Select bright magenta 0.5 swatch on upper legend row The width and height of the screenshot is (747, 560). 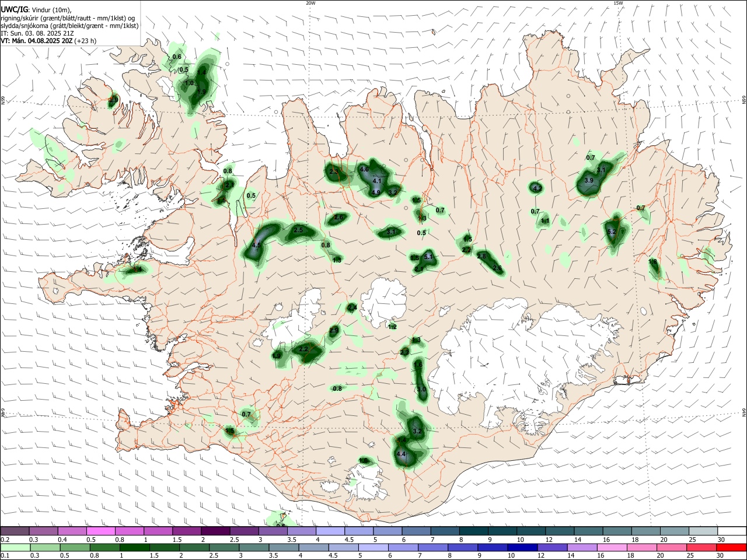click(100, 531)
